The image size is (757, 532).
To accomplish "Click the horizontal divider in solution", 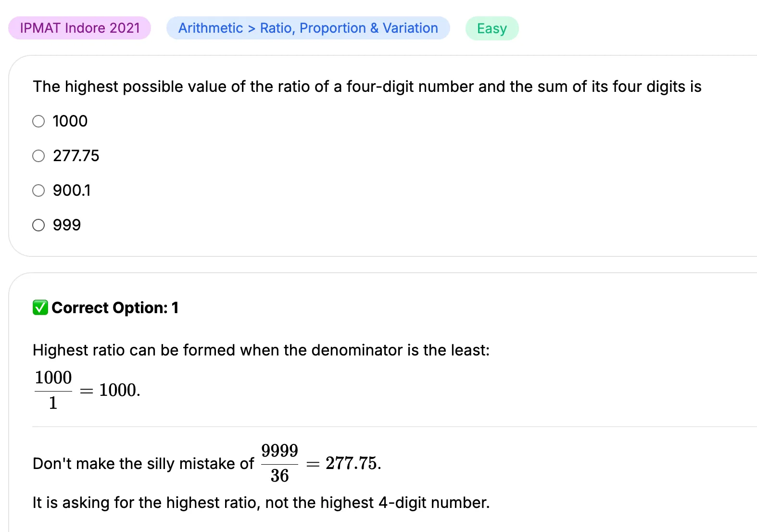I will tap(394, 427).
